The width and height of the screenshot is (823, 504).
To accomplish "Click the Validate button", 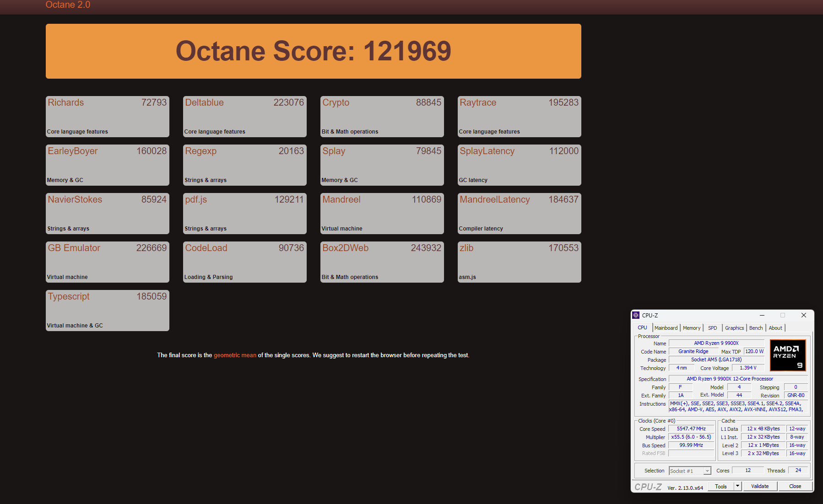I will point(760,486).
